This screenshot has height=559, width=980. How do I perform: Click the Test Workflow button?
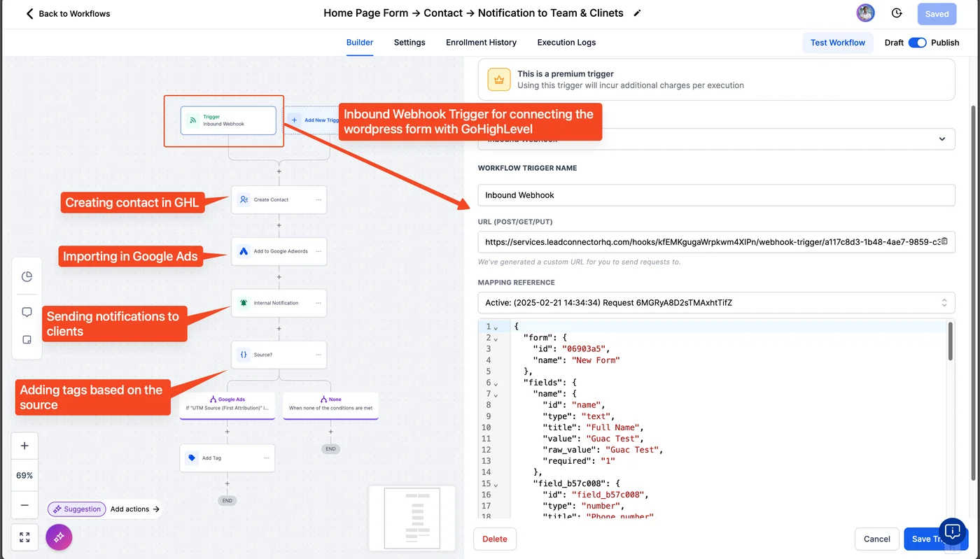(838, 42)
